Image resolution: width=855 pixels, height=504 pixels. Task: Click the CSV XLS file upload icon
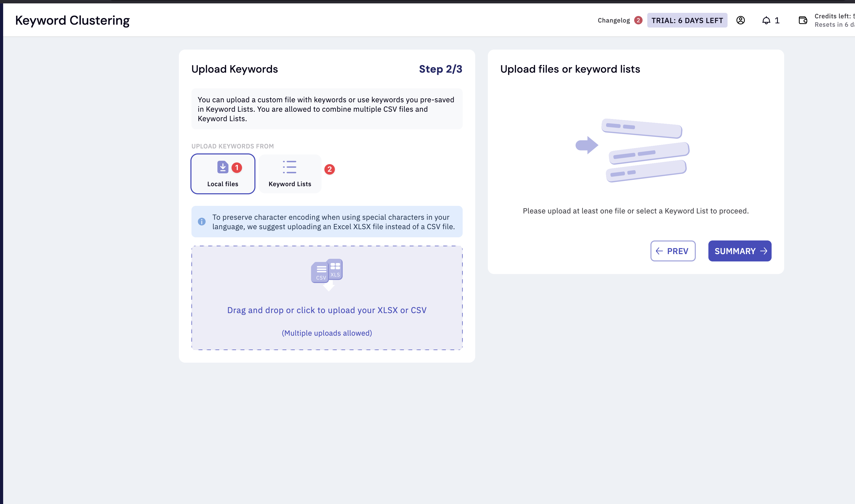tap(327, 272)
